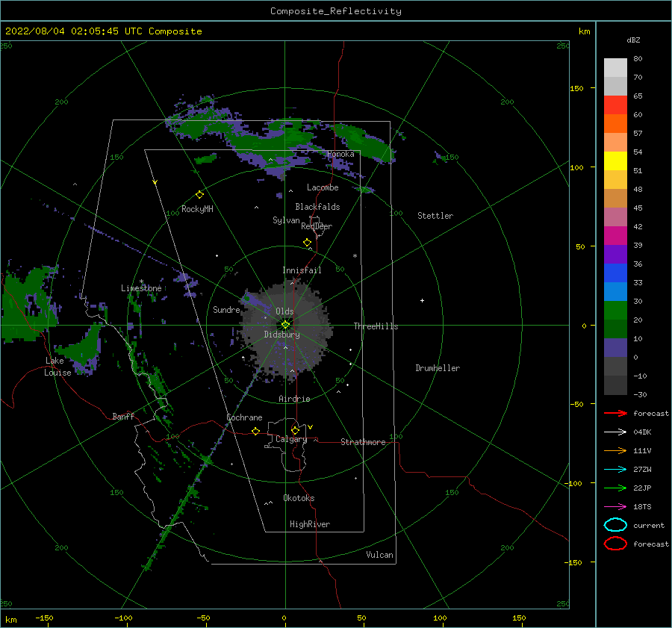Click the Limestone label

point(141,288)
